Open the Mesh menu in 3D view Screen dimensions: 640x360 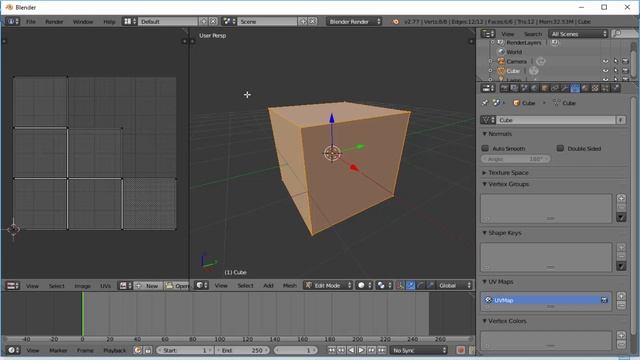[290, 285]
